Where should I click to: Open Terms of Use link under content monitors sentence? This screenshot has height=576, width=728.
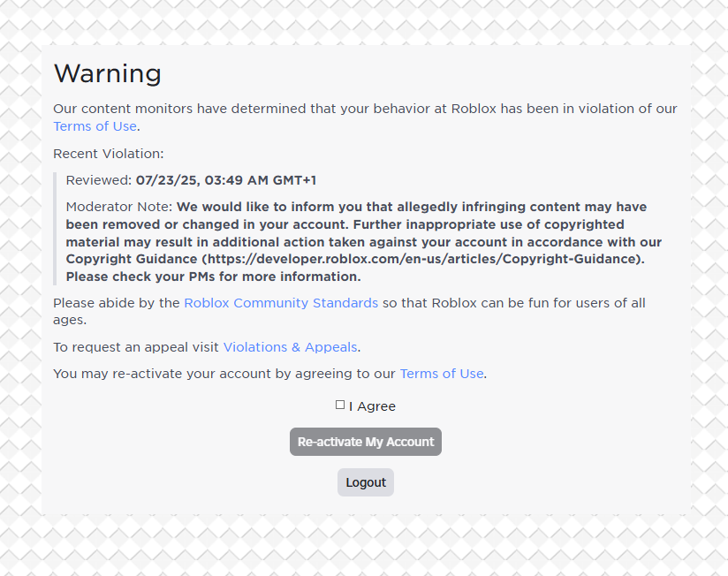coord(95,126)
